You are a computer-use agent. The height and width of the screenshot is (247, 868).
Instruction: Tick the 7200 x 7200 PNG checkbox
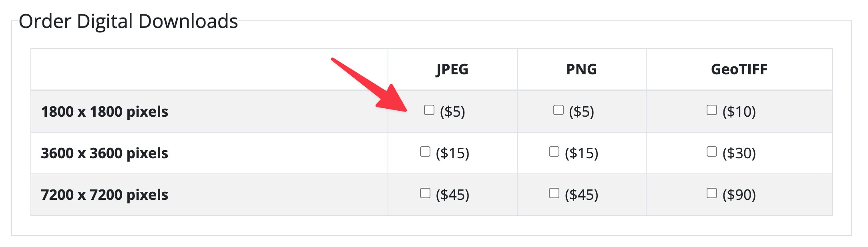(554, 193)
